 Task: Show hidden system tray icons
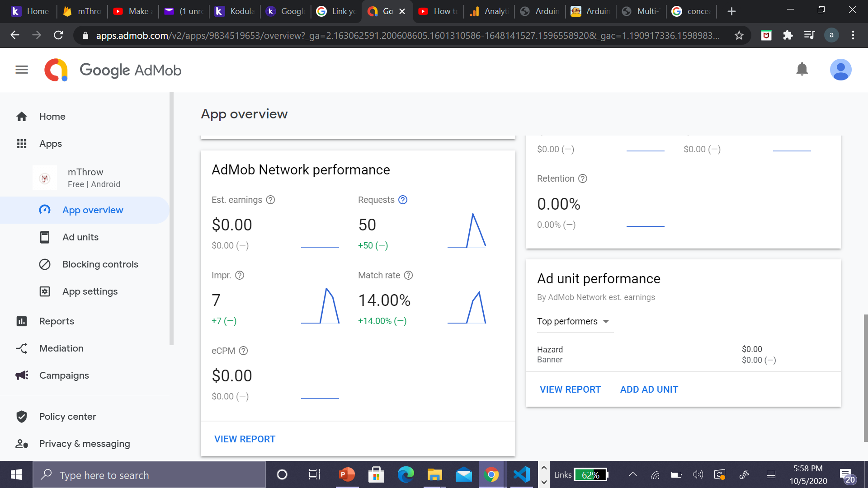[x=633, y=474]
